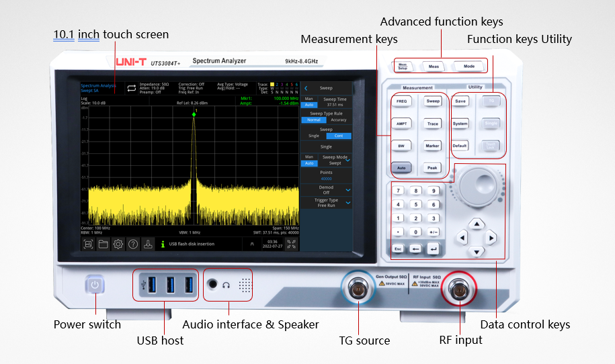
Task: Push the Default key
Action: pos(460,146)
